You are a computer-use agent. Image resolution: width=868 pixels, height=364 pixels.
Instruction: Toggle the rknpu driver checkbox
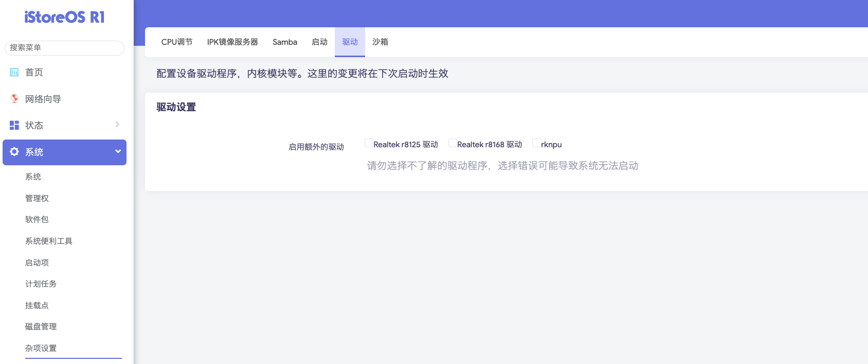(x=536, y=143)
